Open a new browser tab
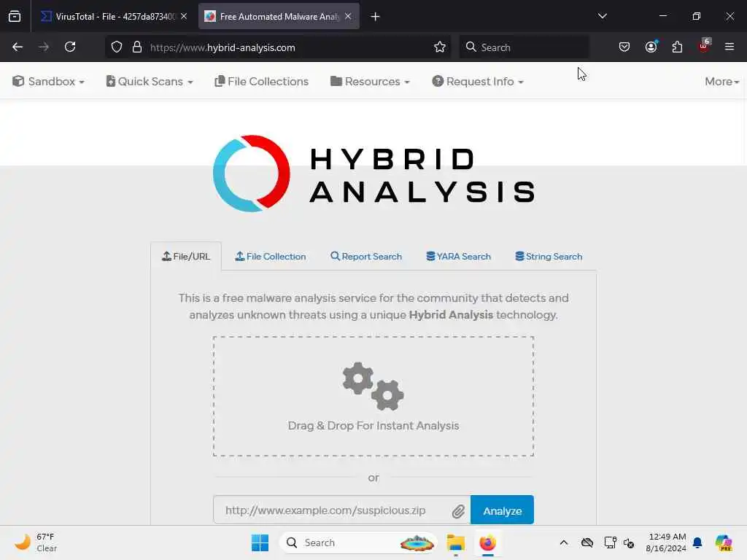747x560 pixels. coord(376,17)
